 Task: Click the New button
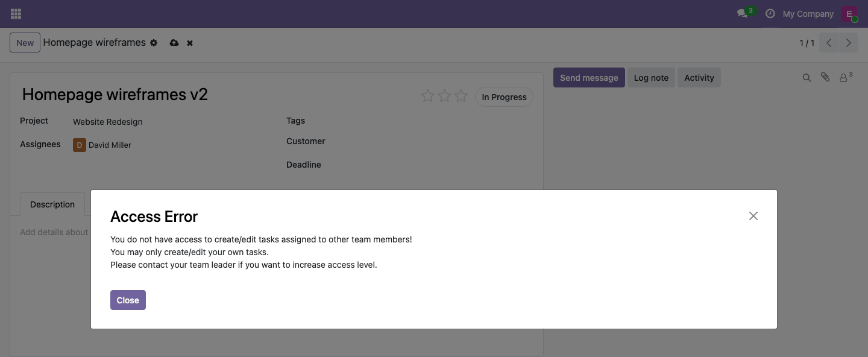[x=25, y=43]
